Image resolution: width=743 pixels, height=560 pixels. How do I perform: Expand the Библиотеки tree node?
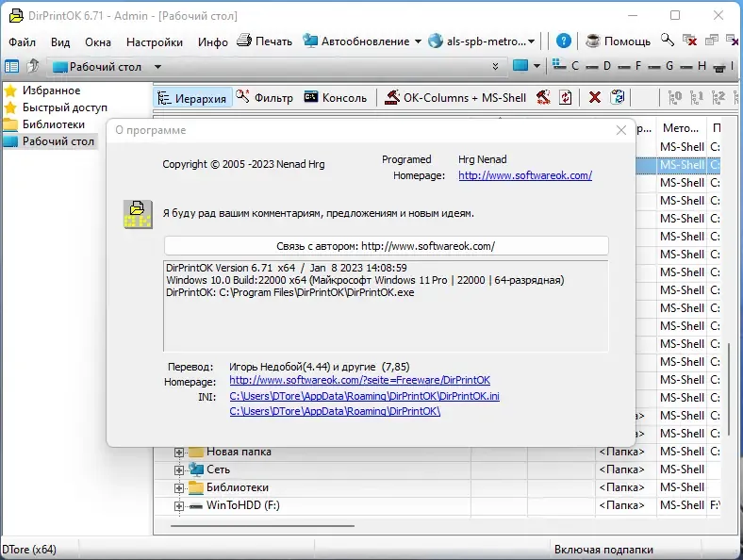click(178, 488)
